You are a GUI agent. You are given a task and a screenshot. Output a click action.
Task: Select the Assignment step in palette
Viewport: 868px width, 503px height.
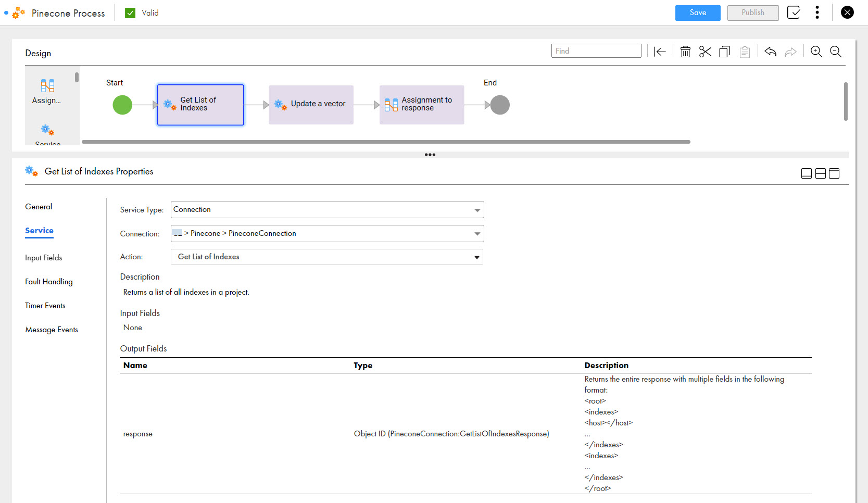click(x=47, y=92)
